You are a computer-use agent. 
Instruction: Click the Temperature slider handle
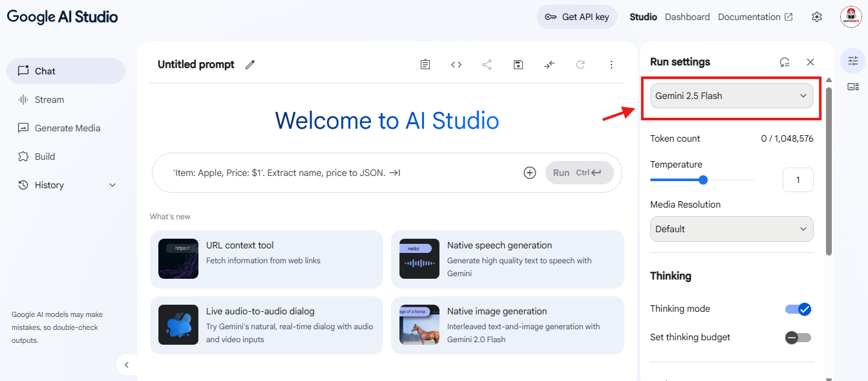pos(703,180)
